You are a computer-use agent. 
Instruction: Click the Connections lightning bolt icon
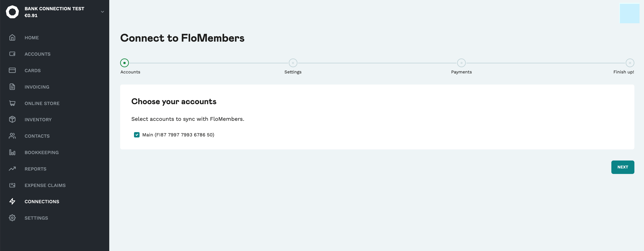(12, 201)
